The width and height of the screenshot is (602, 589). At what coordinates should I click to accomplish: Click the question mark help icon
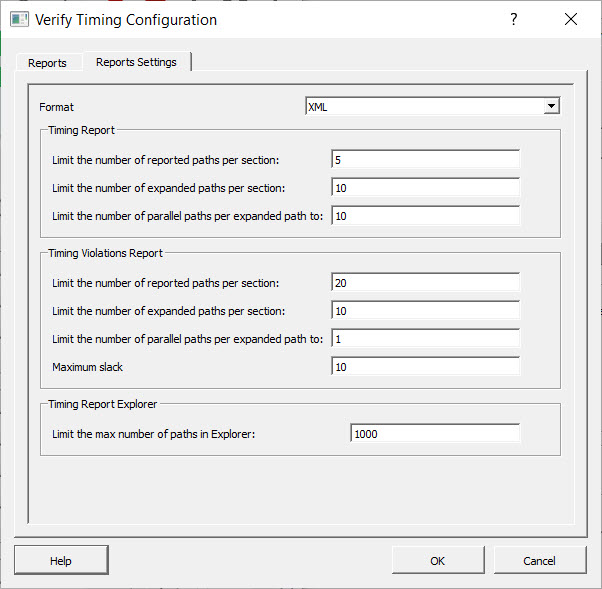pos(513,19)
